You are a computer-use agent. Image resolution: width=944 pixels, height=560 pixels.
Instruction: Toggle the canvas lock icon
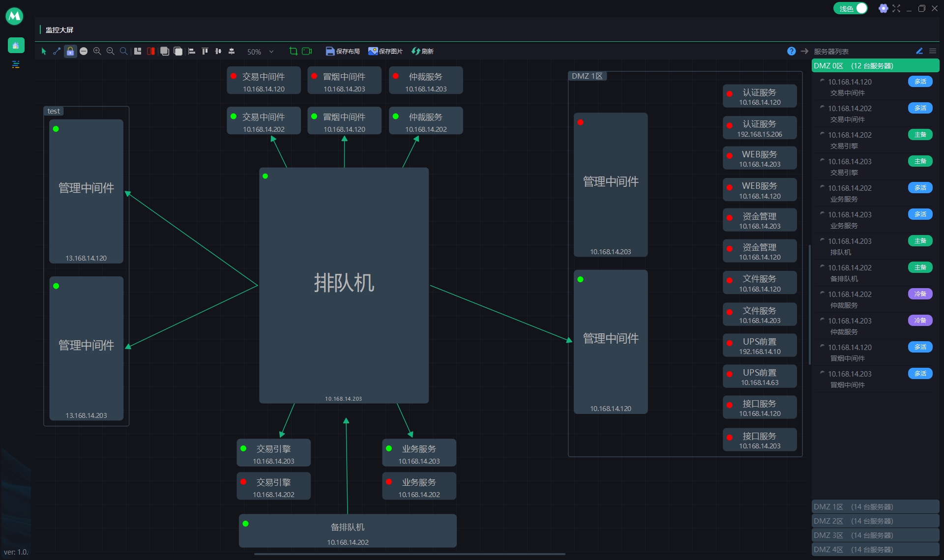pyautogui.click(x=70, y=51)
